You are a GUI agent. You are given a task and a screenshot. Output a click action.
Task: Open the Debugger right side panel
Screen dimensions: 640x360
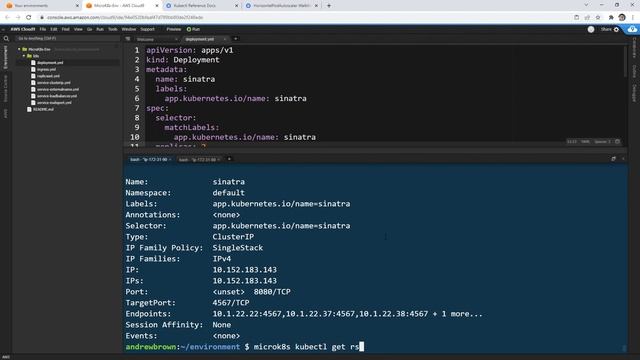click(634, 93)
